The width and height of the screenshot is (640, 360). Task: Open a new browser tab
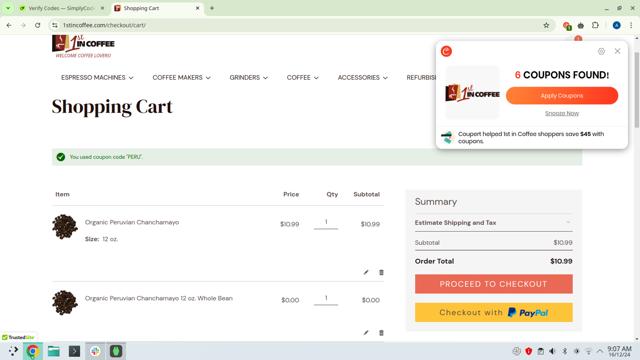click(x=212, y=8)
